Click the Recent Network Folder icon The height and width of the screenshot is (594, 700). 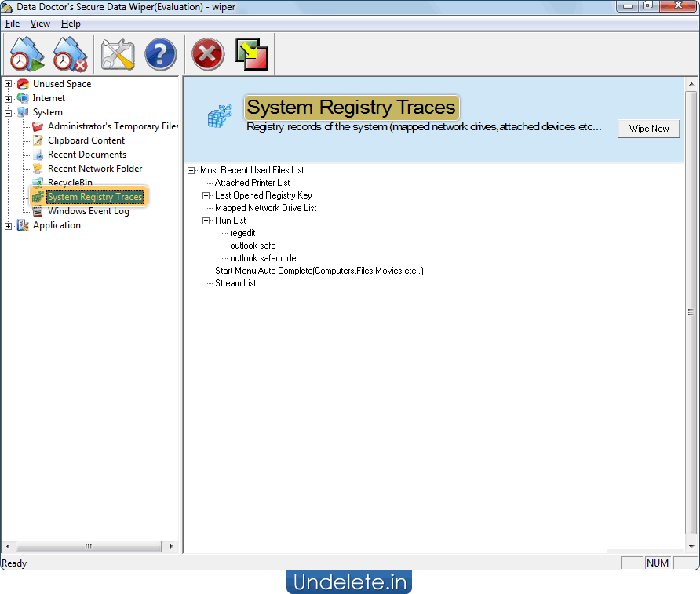tap(38, 169)
